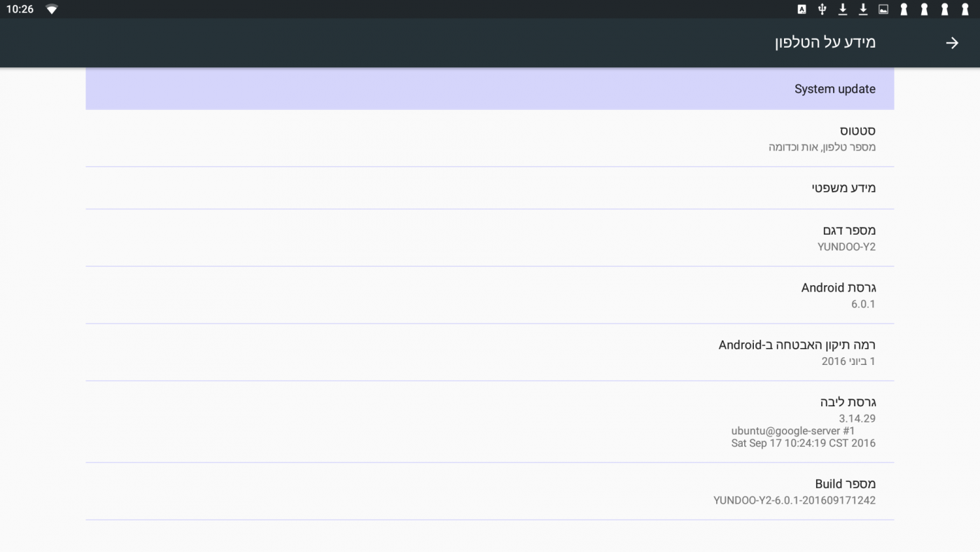This screenshot has height=552, width=980.
Task: Tap the right download notification icon
Action: click(863, 9)
